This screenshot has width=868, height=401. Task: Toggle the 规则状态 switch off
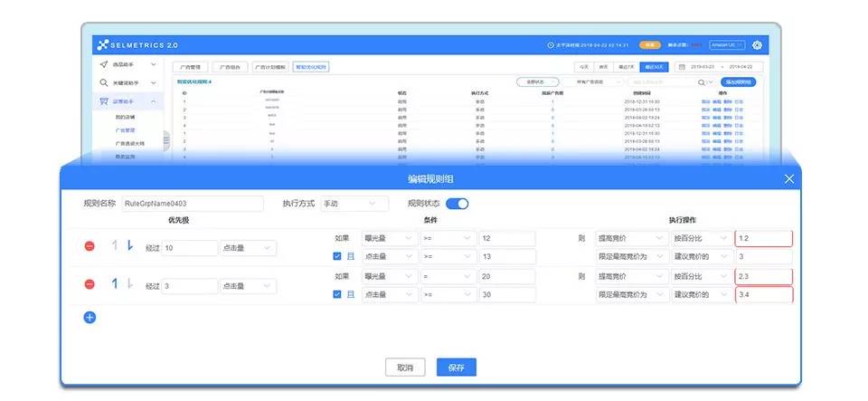[x=457, y=204]
